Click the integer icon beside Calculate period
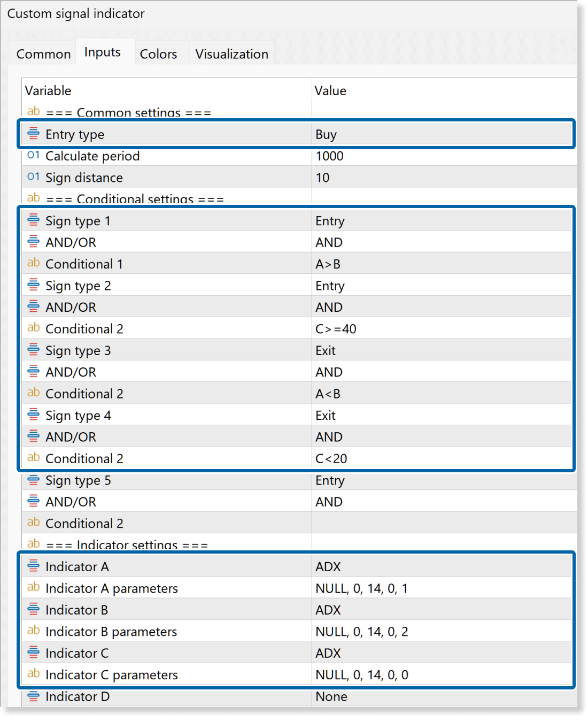Screen dimensions: 588x721 tap(33, 155)
